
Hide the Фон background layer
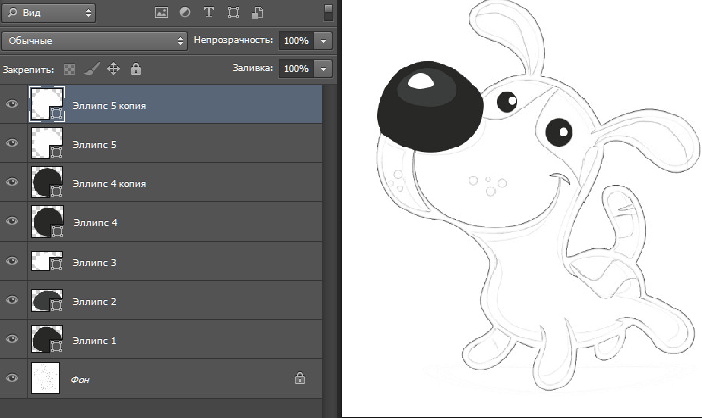click(x=12, y=378)
